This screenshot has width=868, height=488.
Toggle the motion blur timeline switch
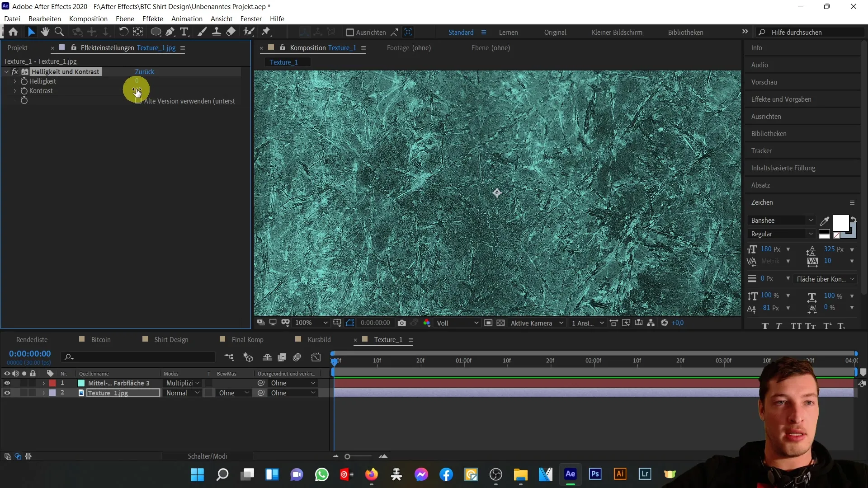(x=297, y=357)
